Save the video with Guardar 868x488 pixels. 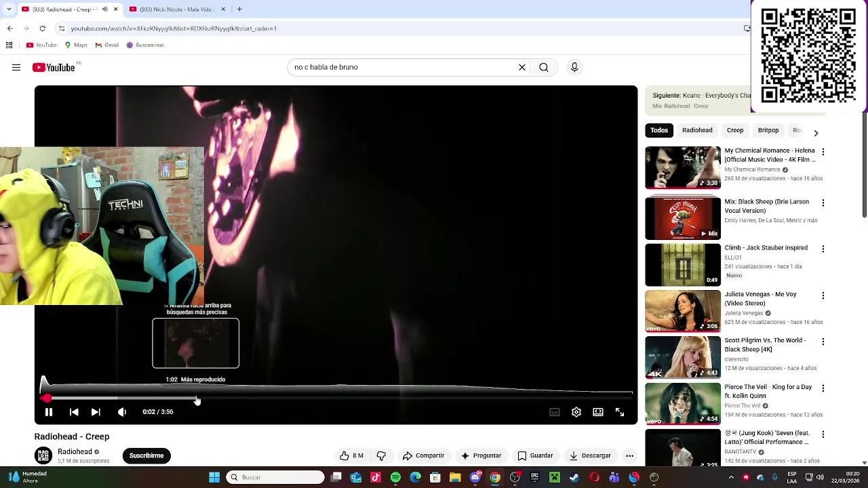535,455
